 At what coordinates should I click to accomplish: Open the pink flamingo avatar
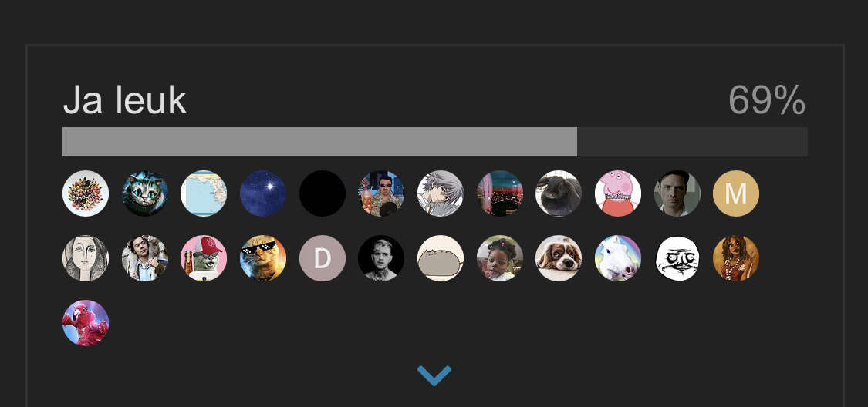[x=86, y=323]
